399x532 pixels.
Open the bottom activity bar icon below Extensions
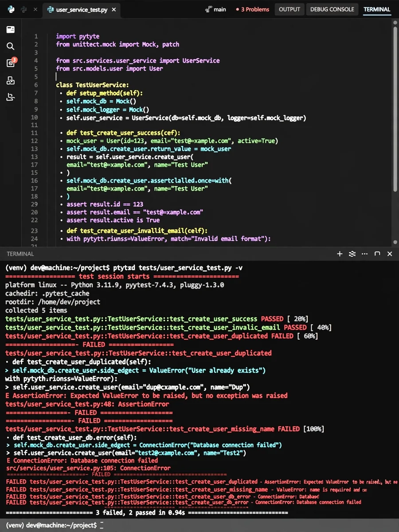(x=11, y=98)
